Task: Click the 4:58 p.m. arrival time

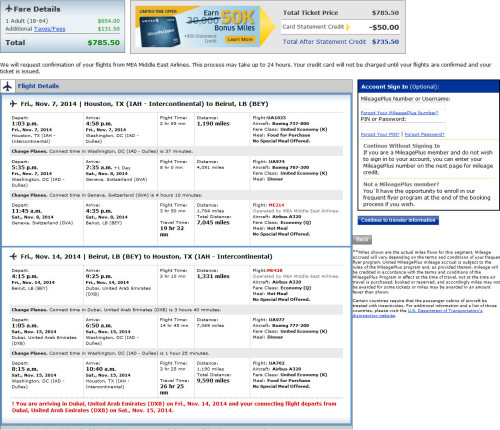Action: pyautogui.click(x=99, y=124)
